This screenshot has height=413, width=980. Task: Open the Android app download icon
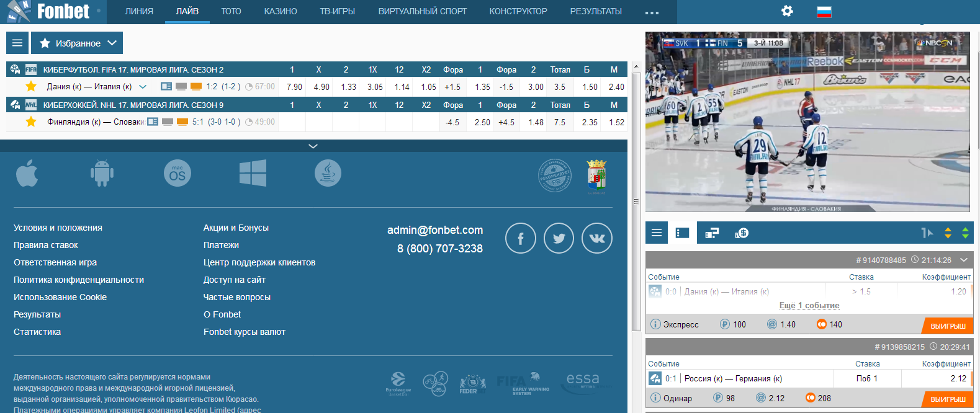pyautogui.click(x=102, y=173)
